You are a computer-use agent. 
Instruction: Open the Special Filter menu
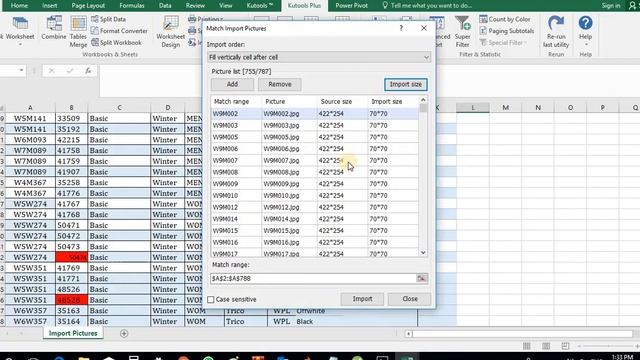[503, 42]
